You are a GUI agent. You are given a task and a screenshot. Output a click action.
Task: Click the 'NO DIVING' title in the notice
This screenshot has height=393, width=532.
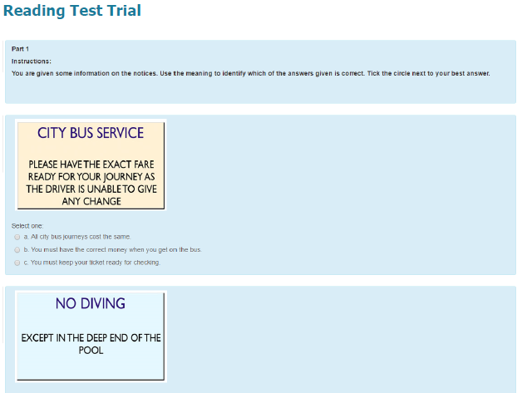point(91,303)
